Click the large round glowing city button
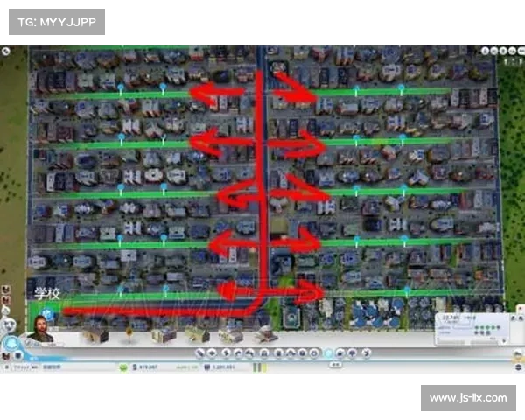Viewport: 525px width, 420px height. [10, 343]
